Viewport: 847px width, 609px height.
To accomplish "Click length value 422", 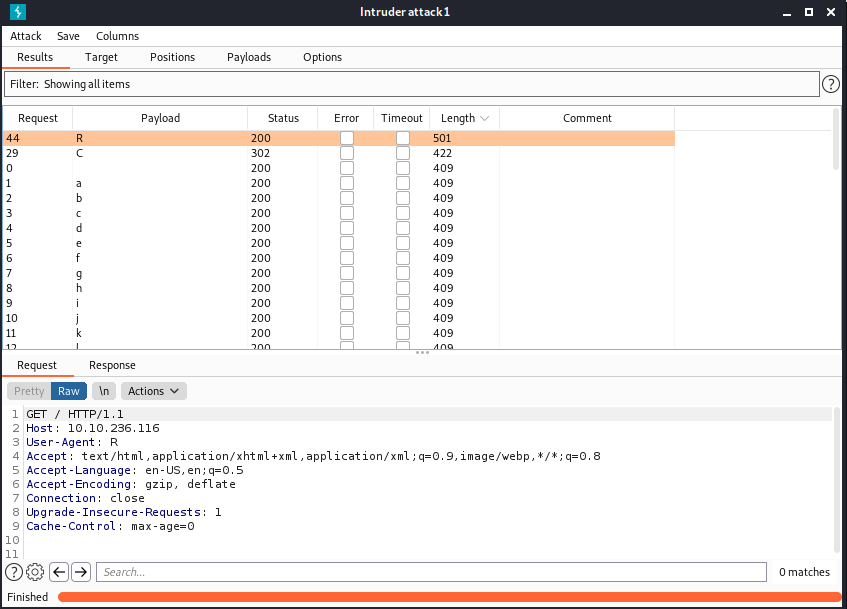I will coord(442,153).
